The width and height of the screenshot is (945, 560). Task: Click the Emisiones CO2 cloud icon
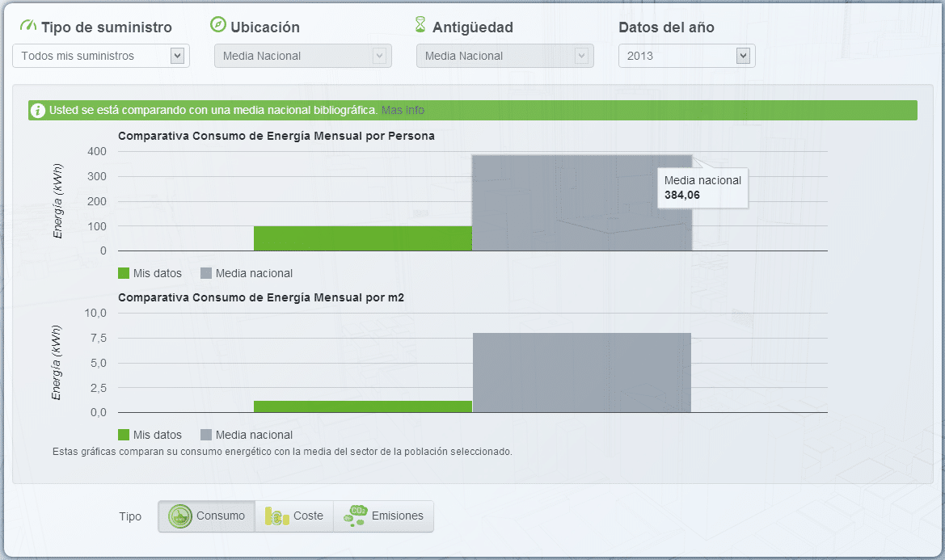[355, 516]
